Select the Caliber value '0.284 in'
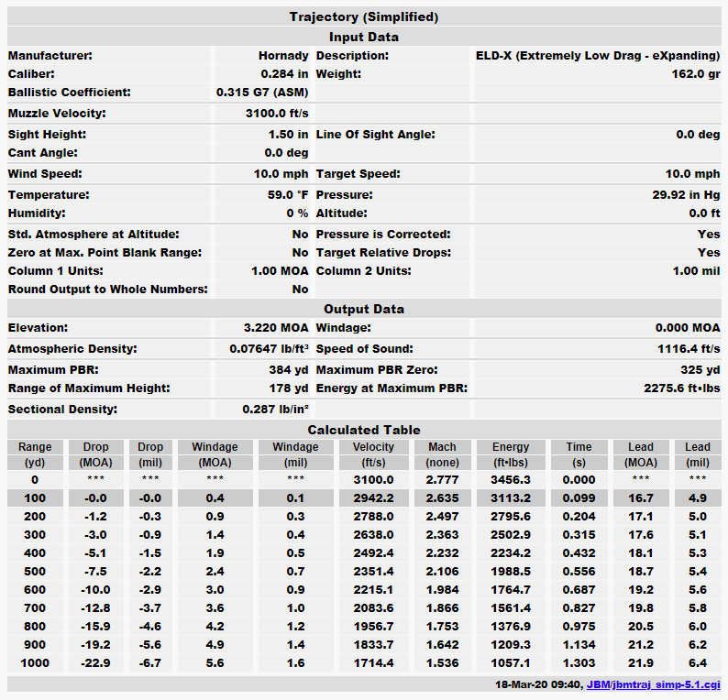 284,74
